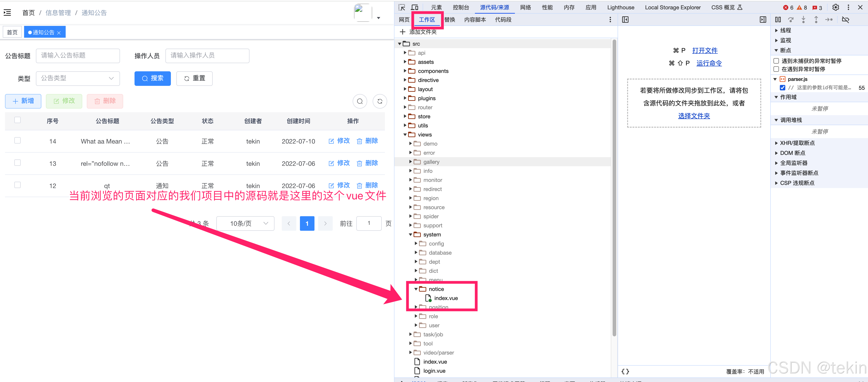Screen dimensions: 868x382
Task: Hide the debugger sidebar panel icon
Action: (x=763, y=20)
